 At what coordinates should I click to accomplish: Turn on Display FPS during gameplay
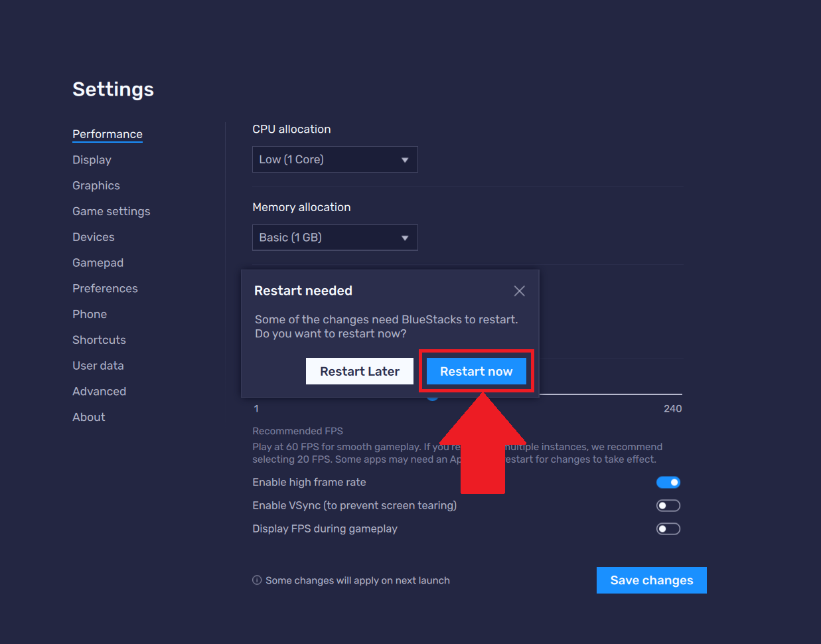668,529
